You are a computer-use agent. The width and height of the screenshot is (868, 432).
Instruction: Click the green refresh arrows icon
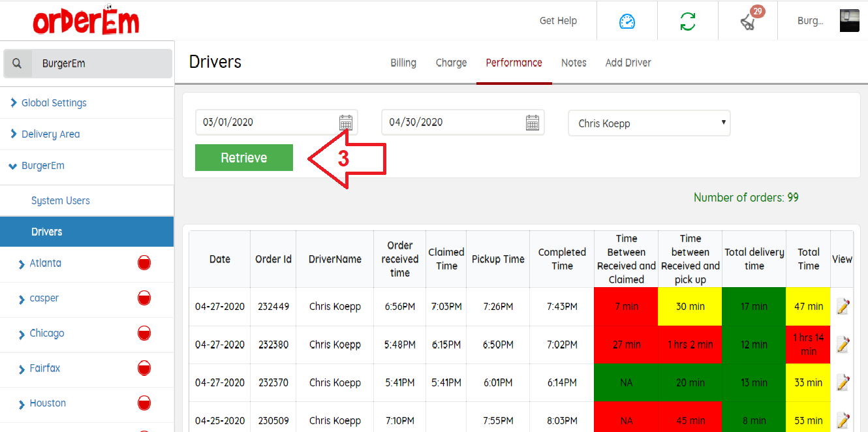pos(687,21)
